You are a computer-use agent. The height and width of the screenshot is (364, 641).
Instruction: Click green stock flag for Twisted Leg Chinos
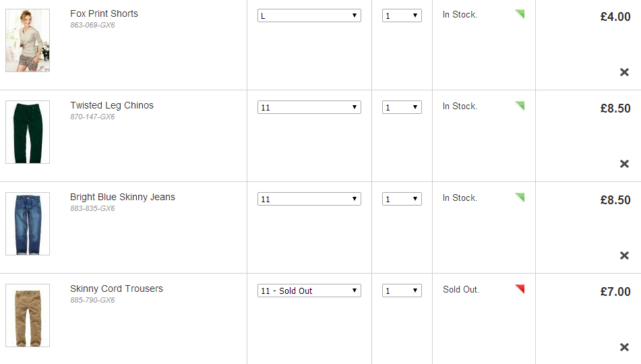pos(520,106)
